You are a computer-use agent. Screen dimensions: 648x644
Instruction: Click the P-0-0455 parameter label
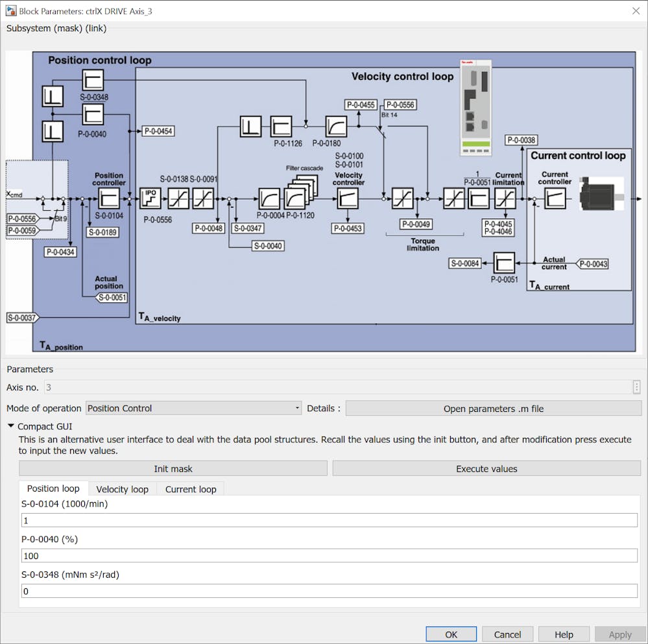[361, 105]
